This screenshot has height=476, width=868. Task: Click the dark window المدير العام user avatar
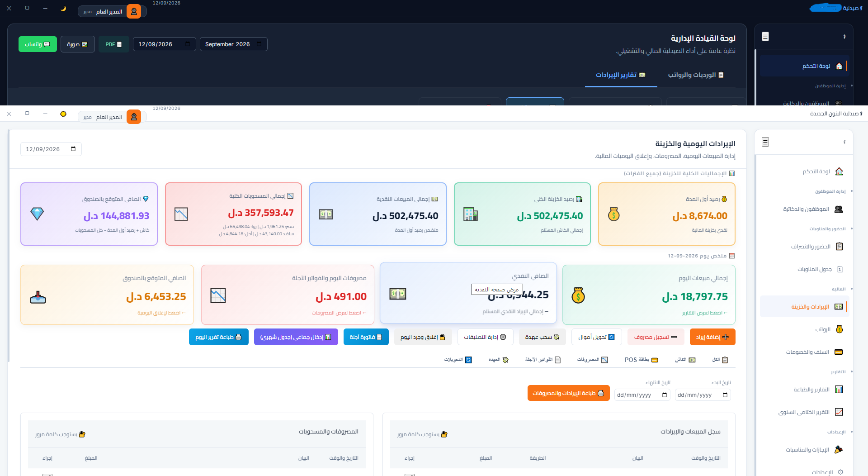[x=134, y=11]
